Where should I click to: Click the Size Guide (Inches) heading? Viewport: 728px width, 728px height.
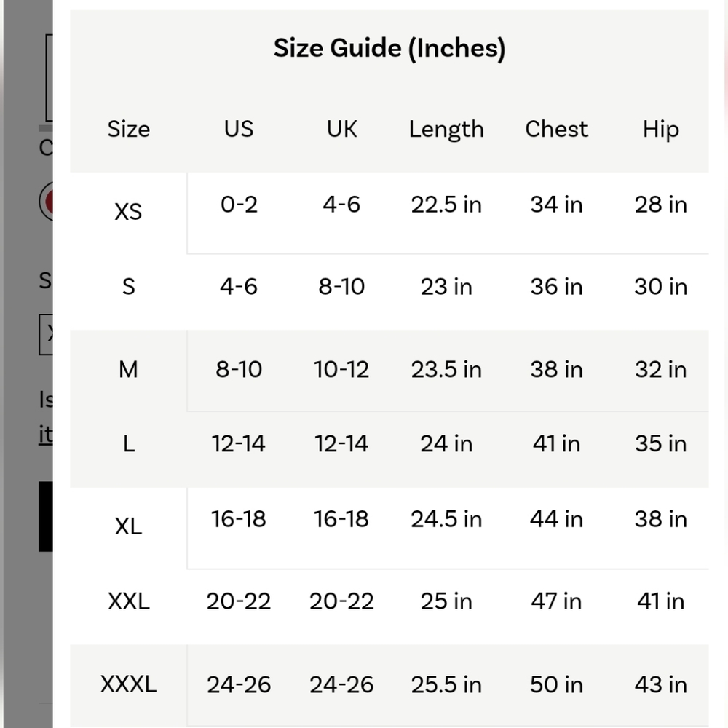pyautogui.click(x=389, y=48)
